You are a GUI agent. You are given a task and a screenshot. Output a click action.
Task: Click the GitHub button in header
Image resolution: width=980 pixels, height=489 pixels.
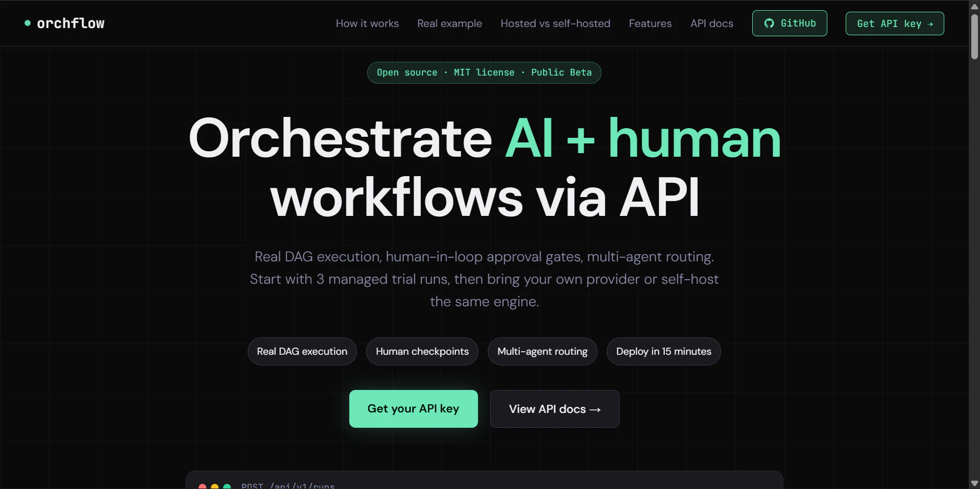[790, 23]
